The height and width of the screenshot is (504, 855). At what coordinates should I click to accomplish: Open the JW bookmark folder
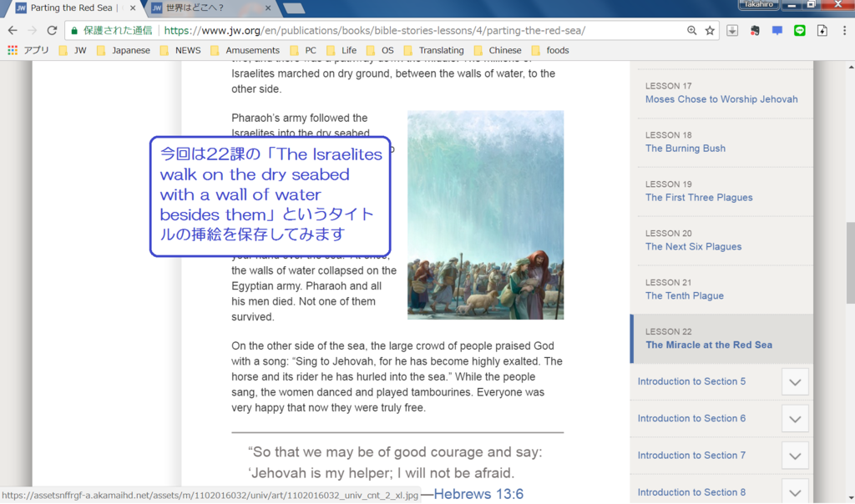(x=73, y=50)
